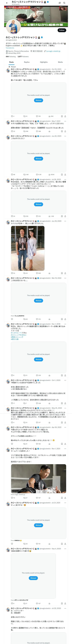Like the pinned post with 155 likes
72x644 pixels.
(38, 116)
